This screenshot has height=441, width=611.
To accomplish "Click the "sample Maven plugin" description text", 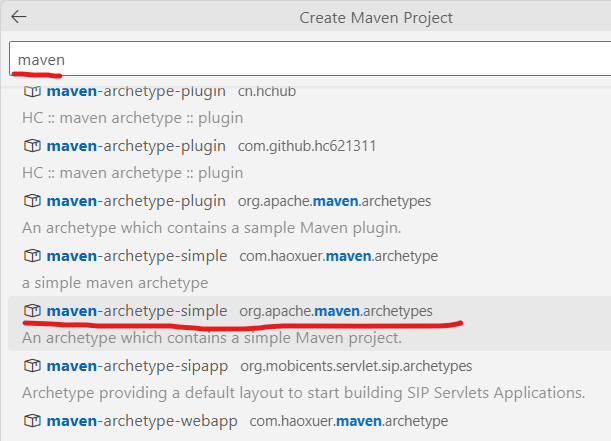I will [211, 228].
